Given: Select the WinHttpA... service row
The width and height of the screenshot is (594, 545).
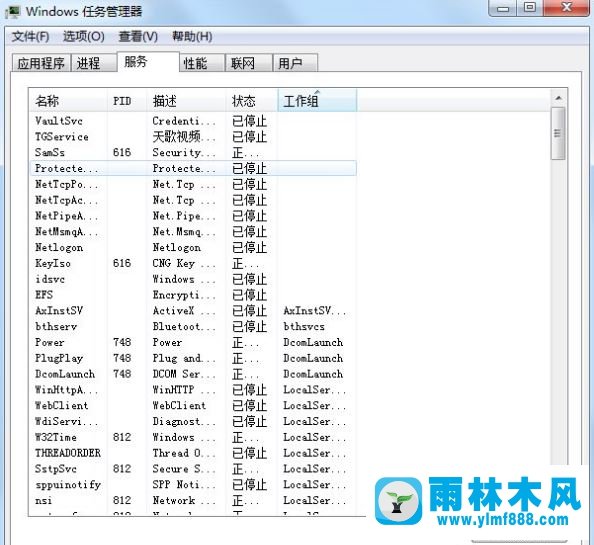Looking at the screenshot, I should click(x=193, y=390).
